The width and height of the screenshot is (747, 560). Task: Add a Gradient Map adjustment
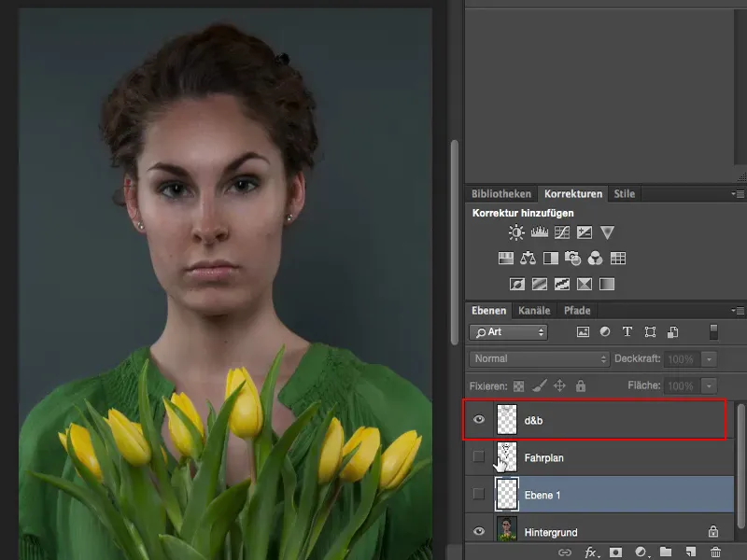coord(607,285)
